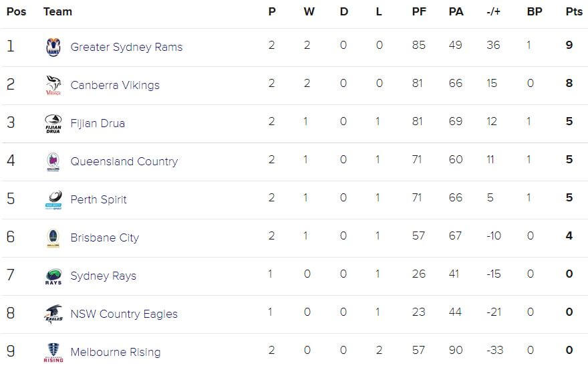
Task: Click the BP column header
Action: [535, 11]
